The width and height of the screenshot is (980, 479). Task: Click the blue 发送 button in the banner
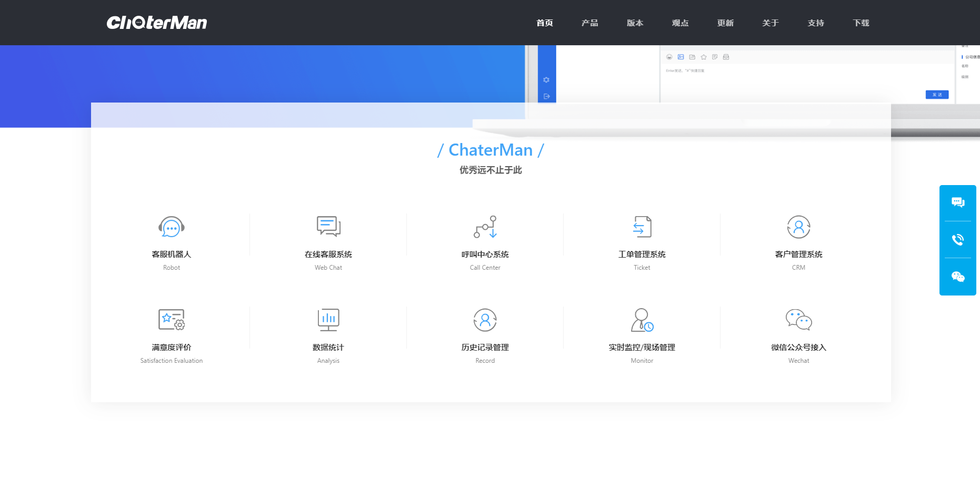click(x=937, y=95)
